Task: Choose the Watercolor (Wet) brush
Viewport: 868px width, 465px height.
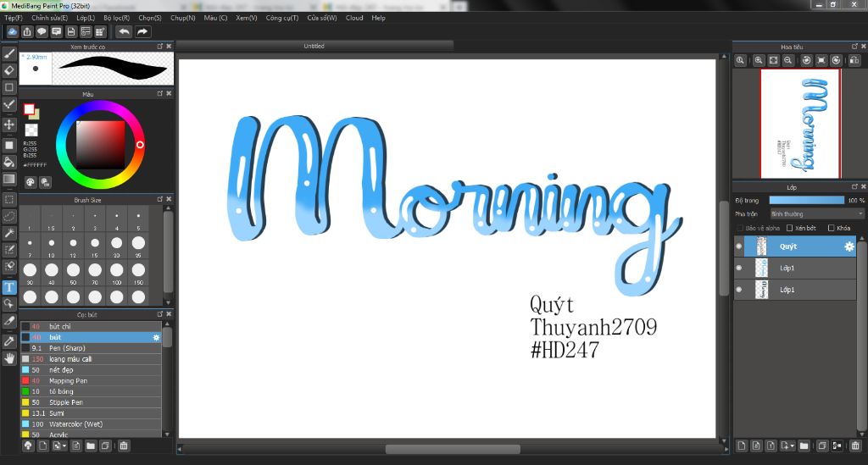Action: [x=92, y=424]
